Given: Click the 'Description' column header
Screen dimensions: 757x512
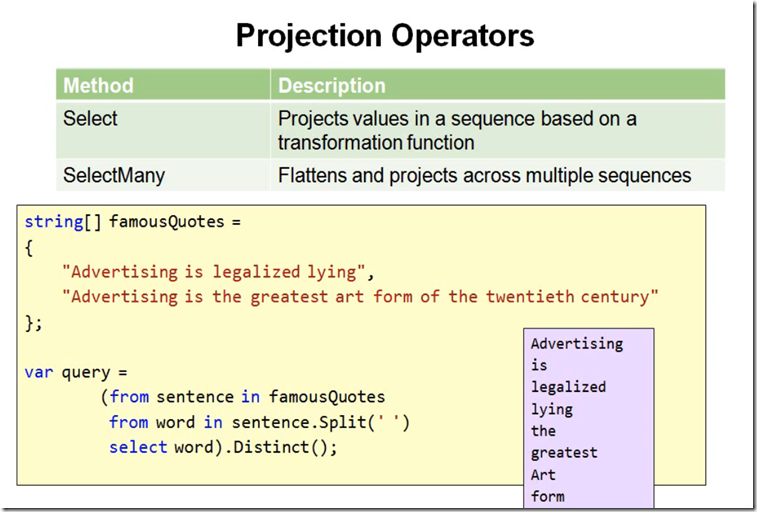Looking at the screenshot, I should click(x=331, y=85).
